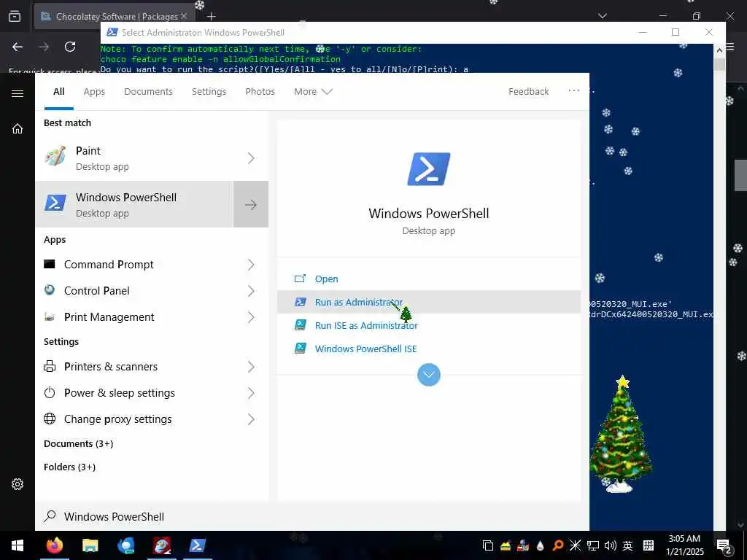Click the Windows Start button
The width and height of the screenshot is (747, 560).
[18, 545]
